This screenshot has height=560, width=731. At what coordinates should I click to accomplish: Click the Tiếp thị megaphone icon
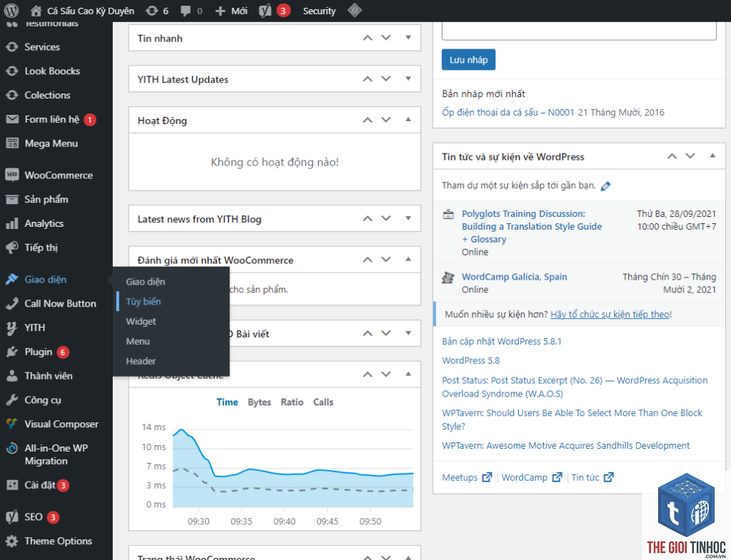pyautogui.click(x=12, y=248)
